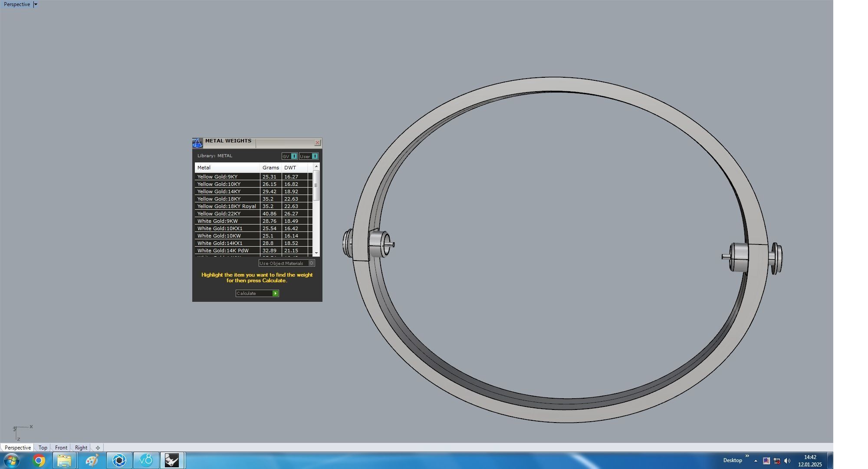Click the Matrix logo icon in Metal Weights
Viewport: 868px width, 469px height.
[x=197, y=143]
